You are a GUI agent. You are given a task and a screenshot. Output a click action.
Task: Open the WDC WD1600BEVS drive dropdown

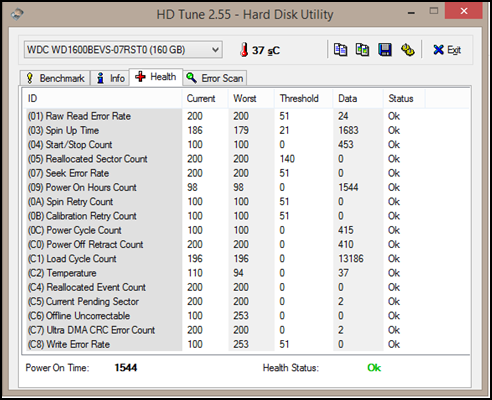(123, 50)
